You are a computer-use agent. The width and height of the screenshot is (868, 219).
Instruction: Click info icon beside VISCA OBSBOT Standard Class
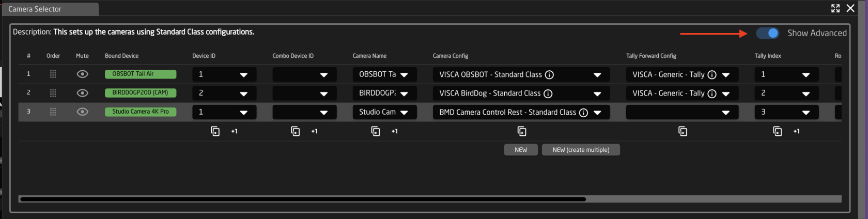pyautogui.click(x=550, y=75)
